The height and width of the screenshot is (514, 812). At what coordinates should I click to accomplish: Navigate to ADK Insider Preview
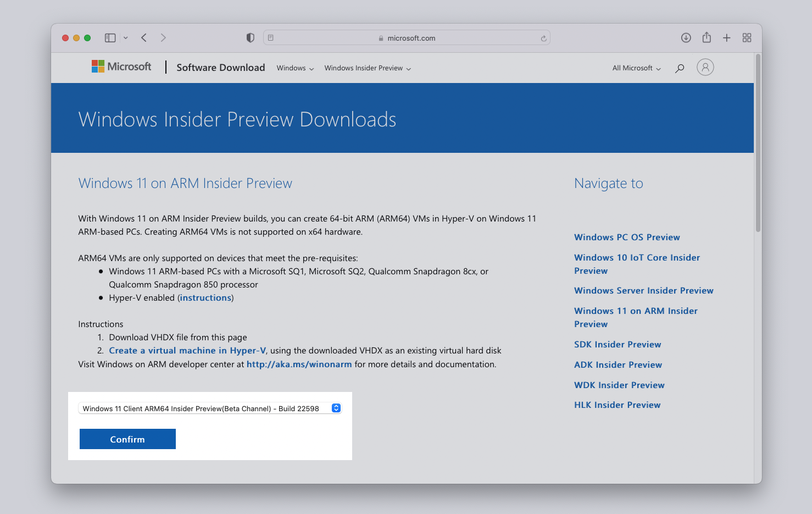tap(618, 365)
